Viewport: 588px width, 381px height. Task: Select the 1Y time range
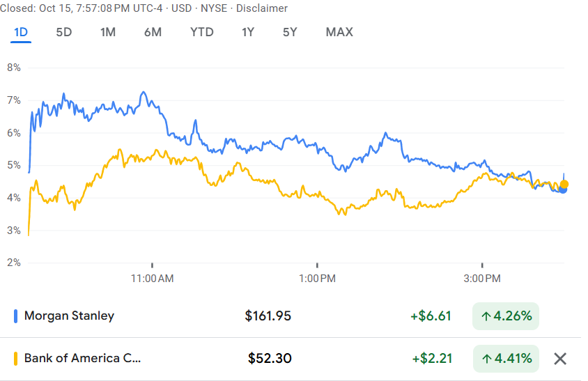pyautogui.click(x=248, y=32)
